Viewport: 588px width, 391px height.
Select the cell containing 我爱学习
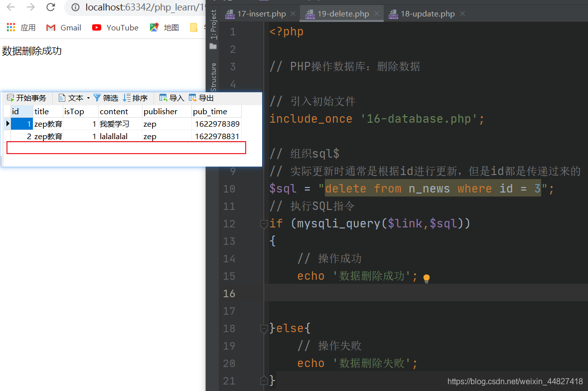(120, 124)
